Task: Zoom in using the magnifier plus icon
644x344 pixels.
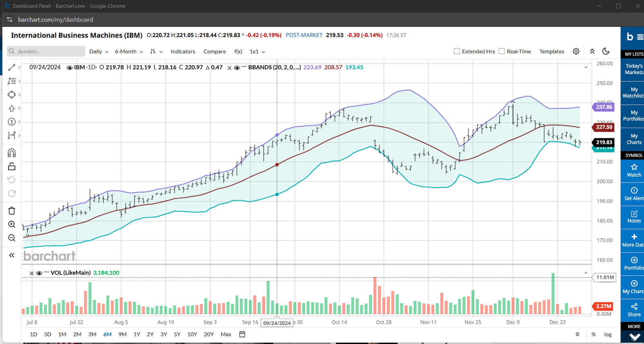Action: [x=12, y=224]
